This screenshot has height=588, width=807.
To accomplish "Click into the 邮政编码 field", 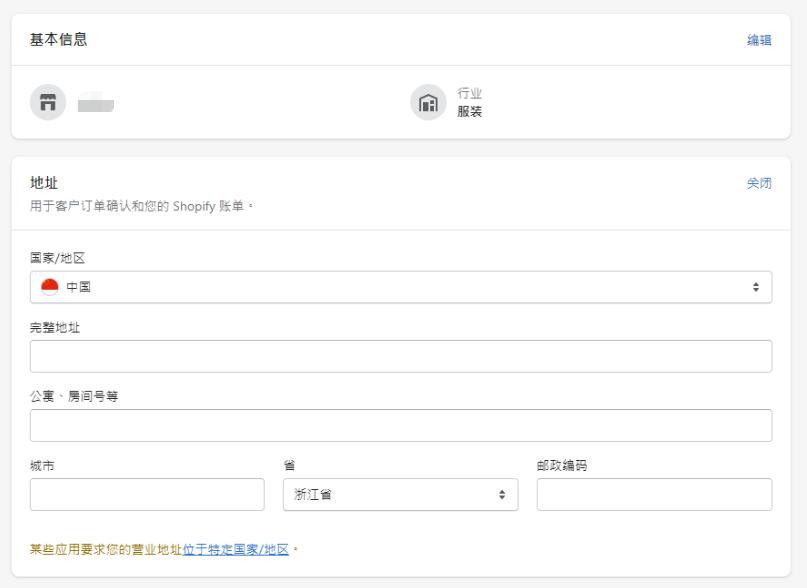I will pyautogui.click(x=654, y=495).
